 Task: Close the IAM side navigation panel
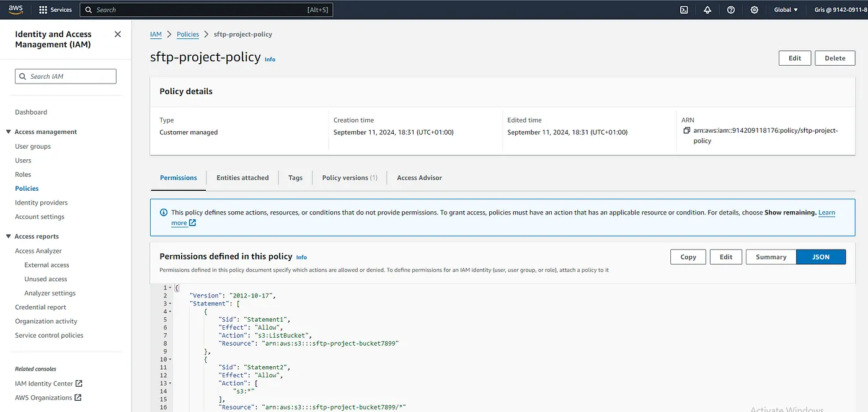pos(118,34)
